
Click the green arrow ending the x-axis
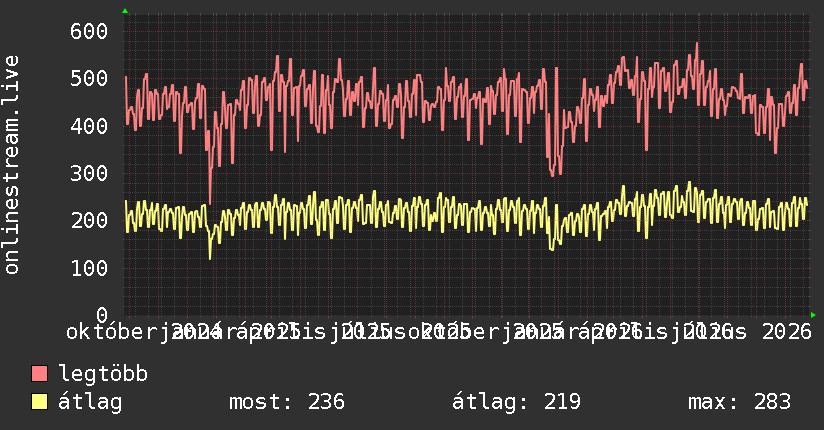tap(813, 315)
